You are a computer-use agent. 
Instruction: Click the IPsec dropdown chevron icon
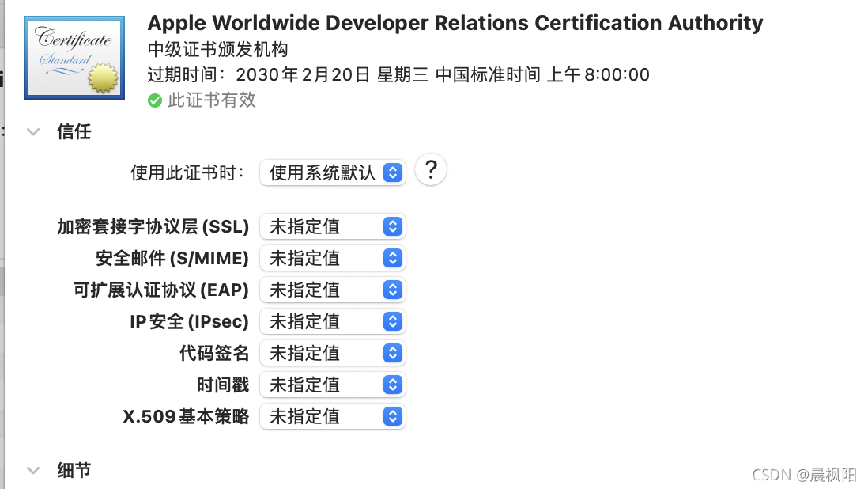[392, 321]
